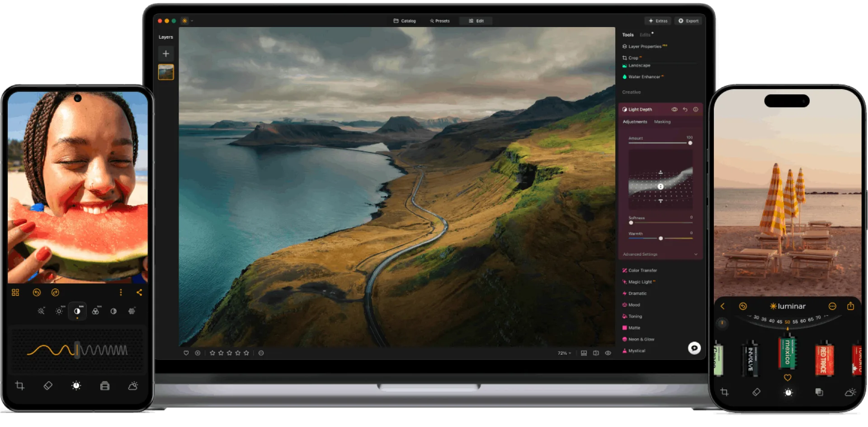Open the Extras menu button
This screenshot has width=868, height=427.
point(658,21)
